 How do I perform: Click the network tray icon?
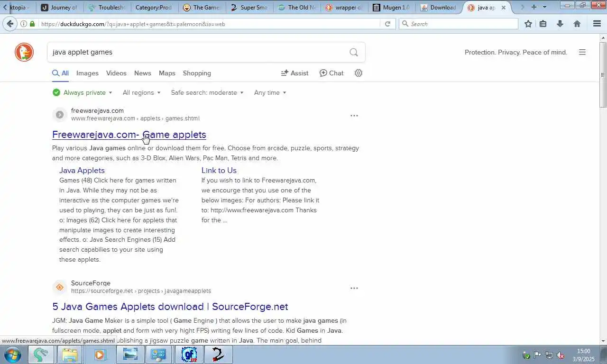(x=549, y=355)
